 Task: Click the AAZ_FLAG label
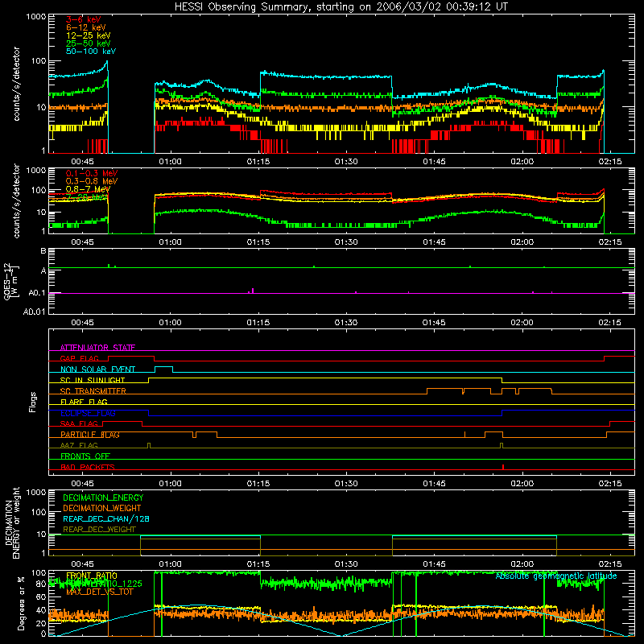click(79, 445)
